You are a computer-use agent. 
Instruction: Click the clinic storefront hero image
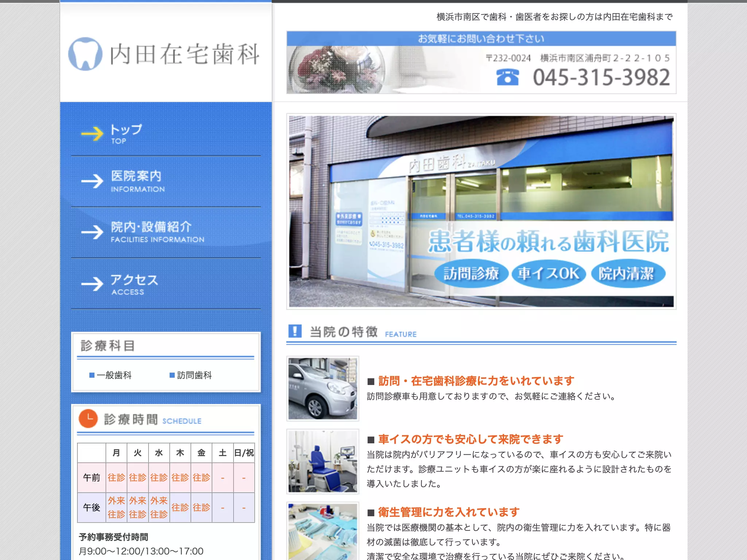click(x=481, y=211)
